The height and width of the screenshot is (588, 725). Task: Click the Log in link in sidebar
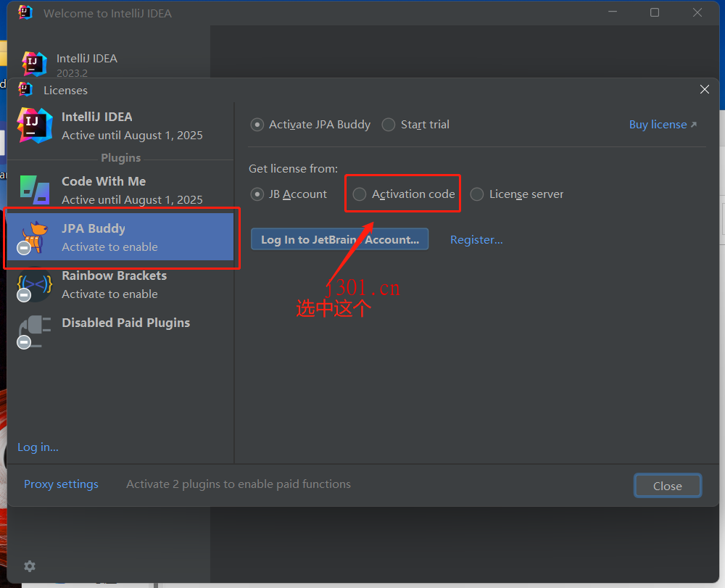pyautogui.click(x=38, y=447)
